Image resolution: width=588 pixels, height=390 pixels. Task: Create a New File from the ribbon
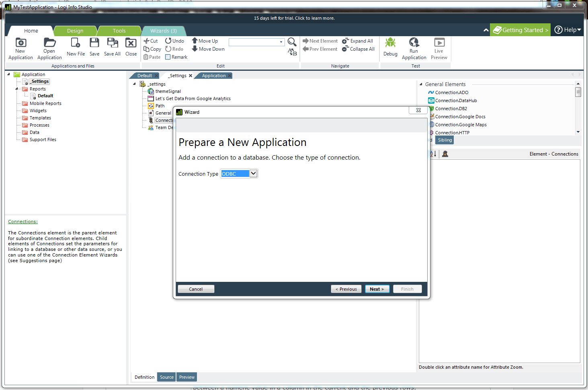coord(76,43)
